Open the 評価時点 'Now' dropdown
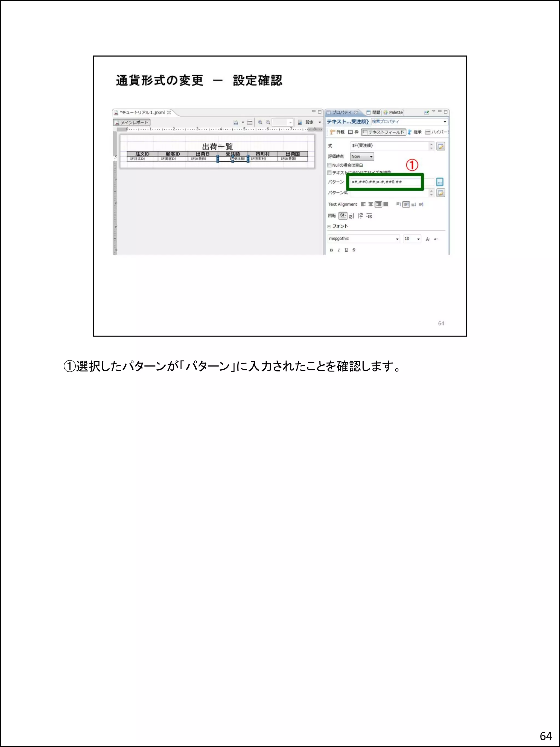This screenshot has width=560, height=747. pyautogui.click(x=362, y=156)
